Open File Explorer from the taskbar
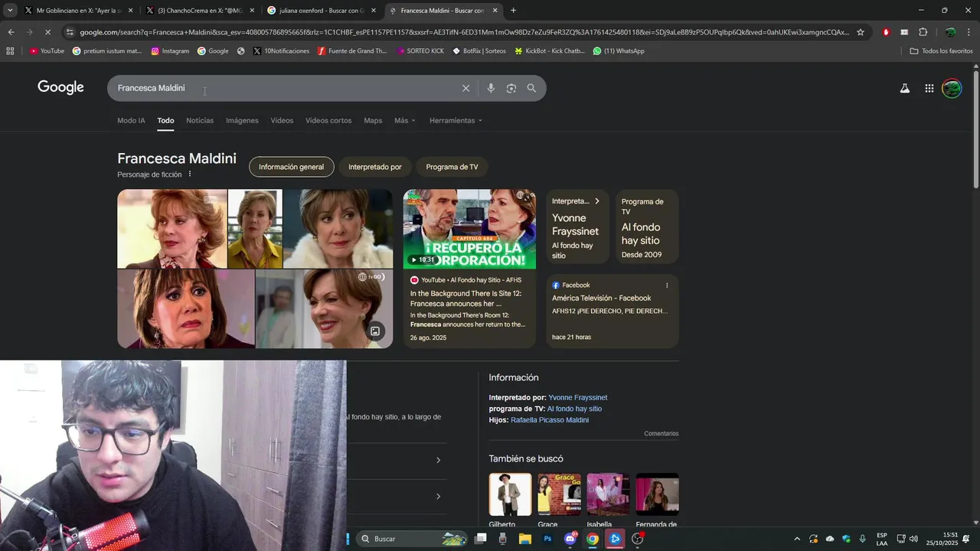980x551 pixels. click(x=525, y=539)
